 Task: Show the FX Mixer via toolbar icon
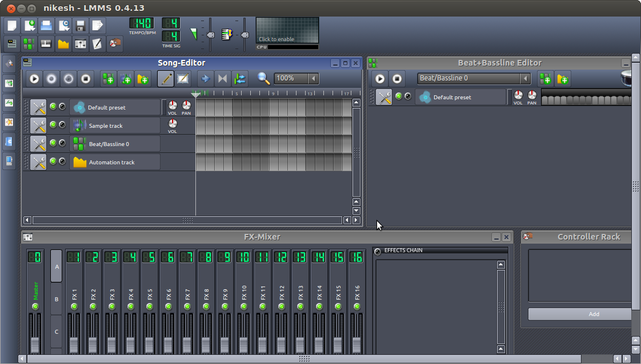[80, 43]
